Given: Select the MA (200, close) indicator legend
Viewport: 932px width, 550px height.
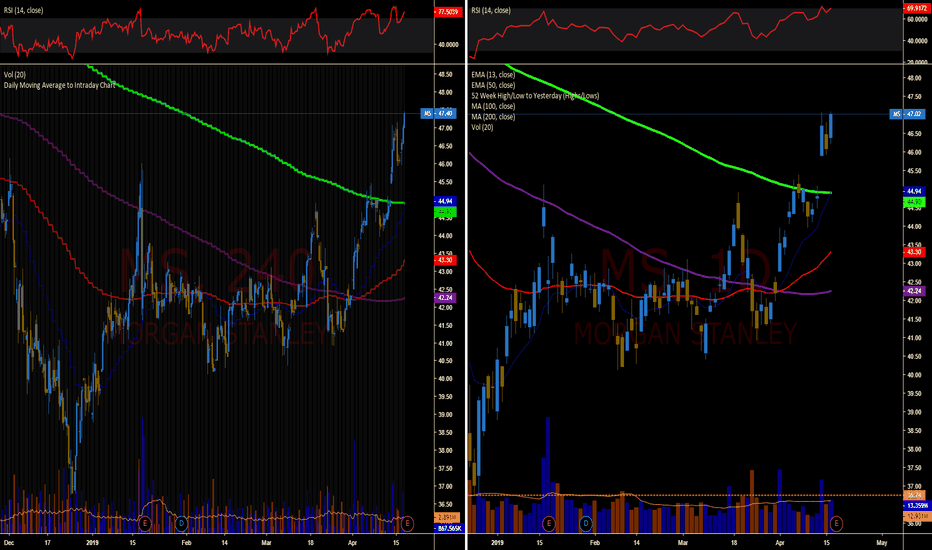Looking at the screenshot, I should coord(493,117).
